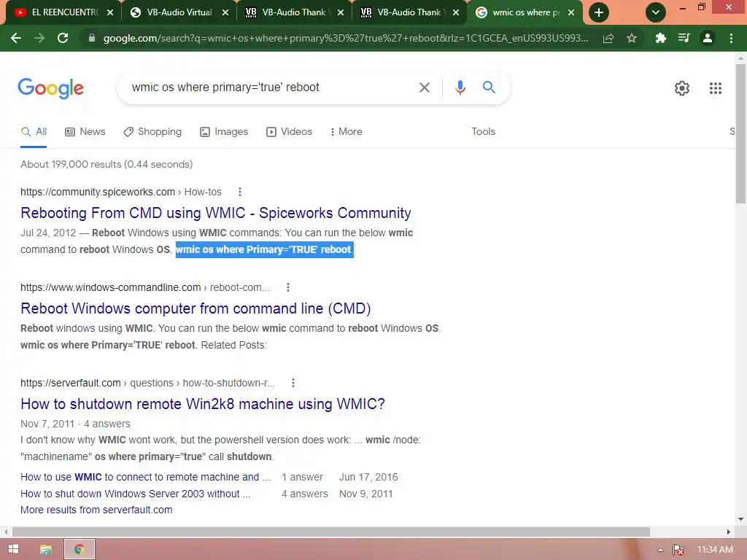Click the www.windows-commandline.com URL breadcrumb
Image resolution: width=747 pixels, height=560 pixels.
click(x=145, y=287)
